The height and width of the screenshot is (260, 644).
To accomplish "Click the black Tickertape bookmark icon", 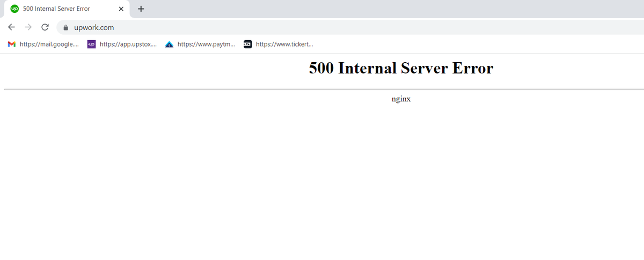I will [x=248, y=44].
